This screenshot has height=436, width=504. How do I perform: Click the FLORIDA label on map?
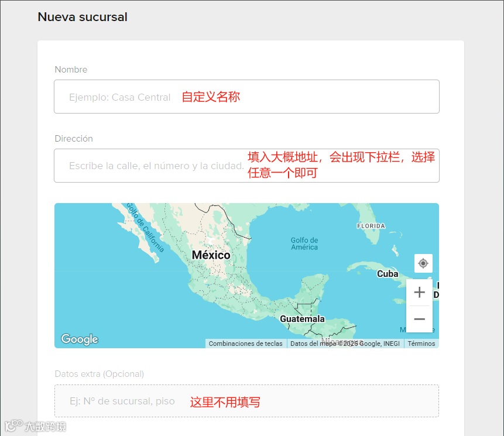(x=371, y=226)
